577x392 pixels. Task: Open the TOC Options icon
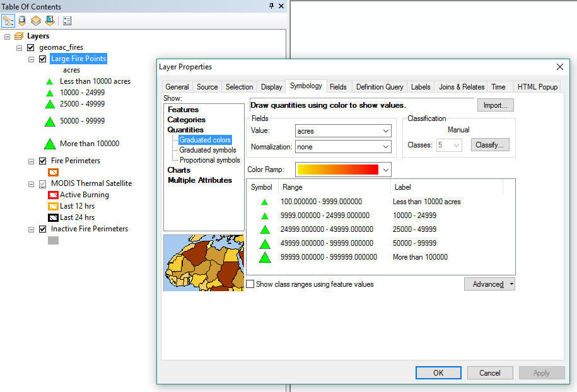coord(67,21)
